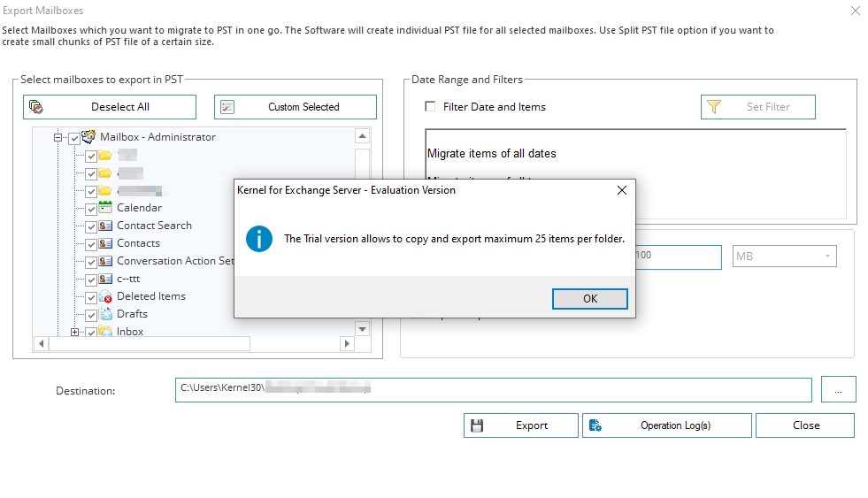Click the Conversation Action Settings folder icon
Viewport: 868px width, 498px height.
[105, 261]
